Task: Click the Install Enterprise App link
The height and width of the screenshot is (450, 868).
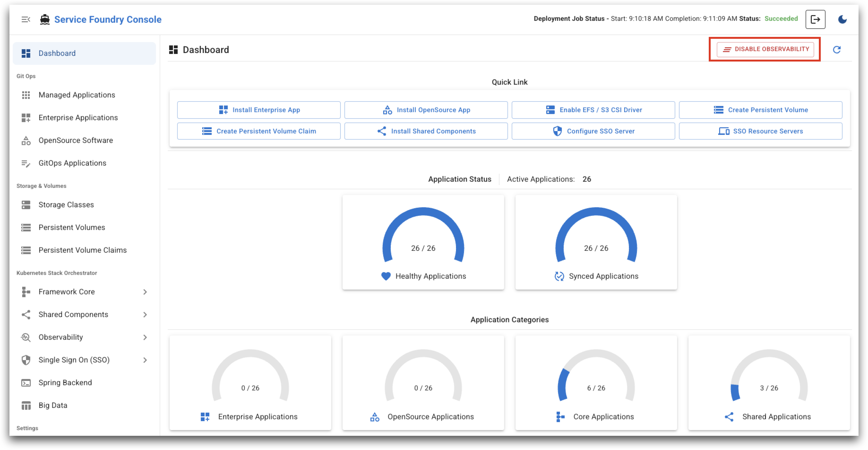Action: tap(259, 110)
